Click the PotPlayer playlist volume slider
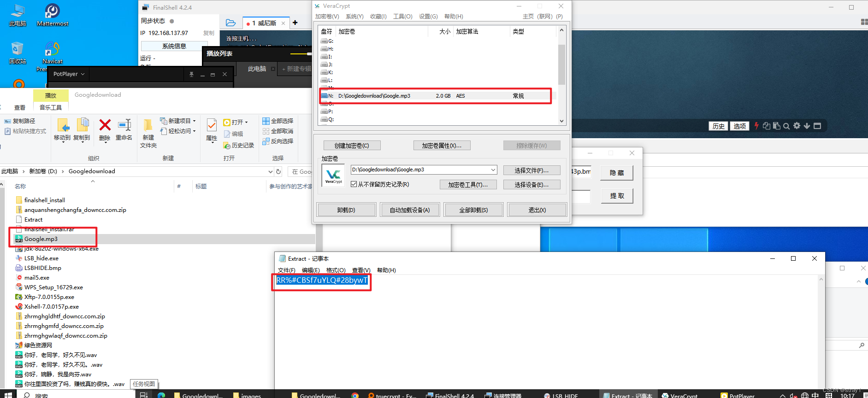Image resolution: width=868 pixels, height=398 pixels. [x=301, y=54]
